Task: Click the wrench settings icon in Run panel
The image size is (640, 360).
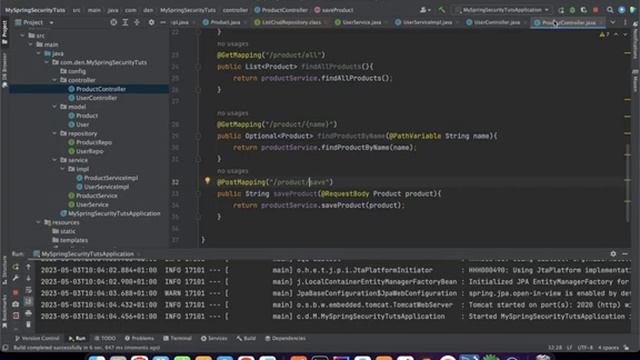Action: point(16,278)
